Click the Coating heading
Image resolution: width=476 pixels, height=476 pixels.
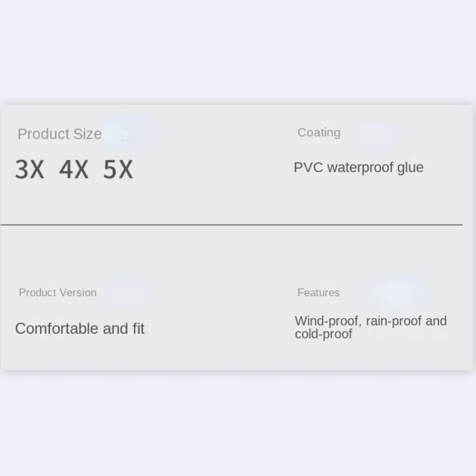point(318,133)
